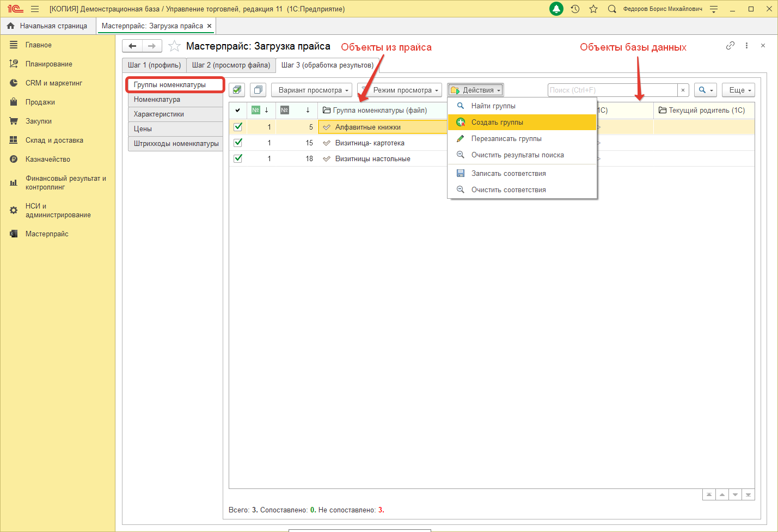
Task: Click the notifications bell icon
Action: [x=556, y=9]
